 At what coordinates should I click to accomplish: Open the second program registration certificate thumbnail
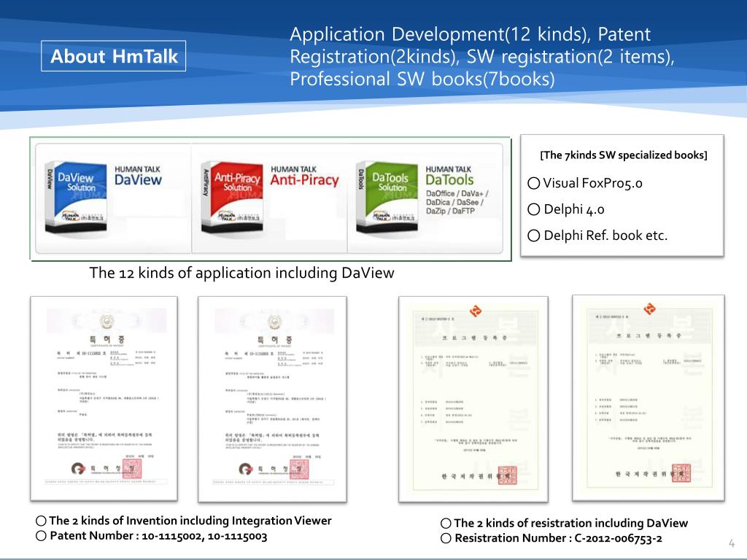(649, 398)
